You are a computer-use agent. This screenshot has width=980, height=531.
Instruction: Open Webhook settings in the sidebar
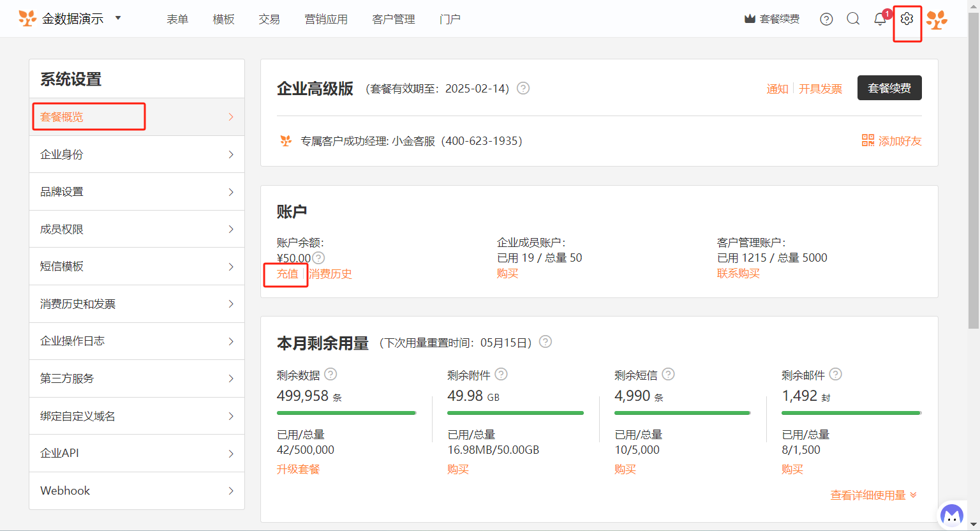(x=137, y=491)
